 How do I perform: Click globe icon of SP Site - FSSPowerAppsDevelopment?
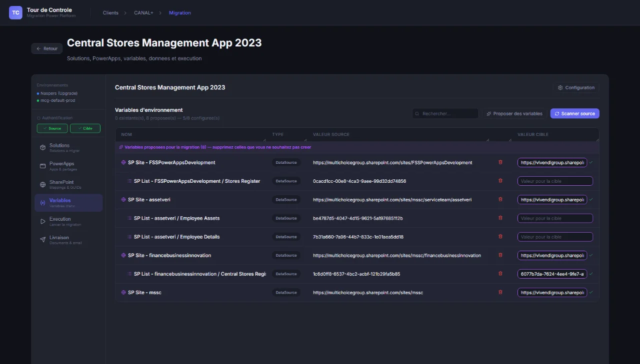tap(123, 162)
